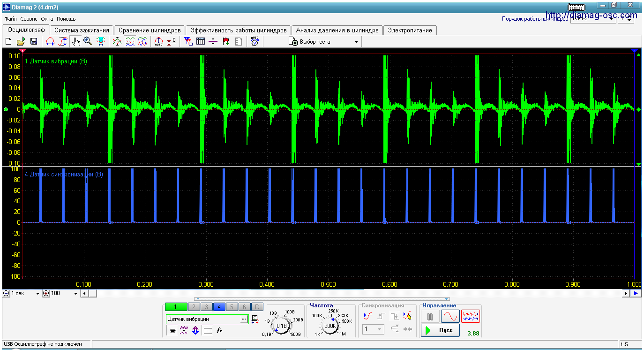Toggle channel visibility eye icon

172,331
